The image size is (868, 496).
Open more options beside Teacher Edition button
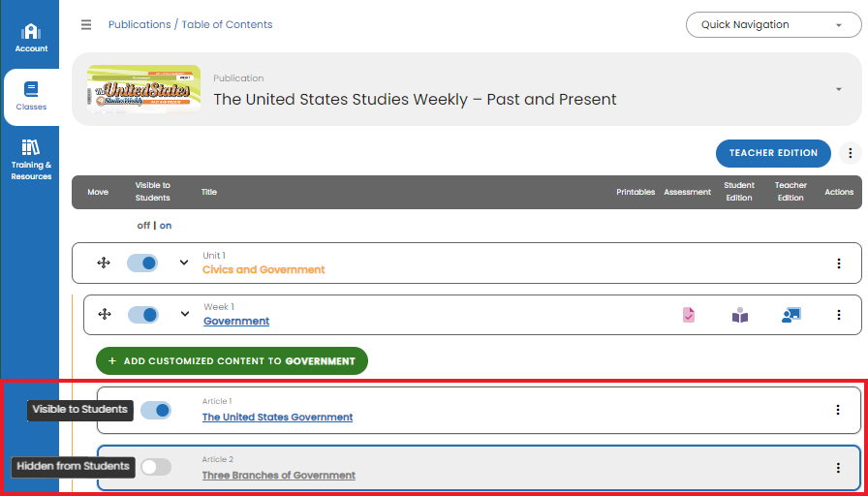click(x=851, y=153)
